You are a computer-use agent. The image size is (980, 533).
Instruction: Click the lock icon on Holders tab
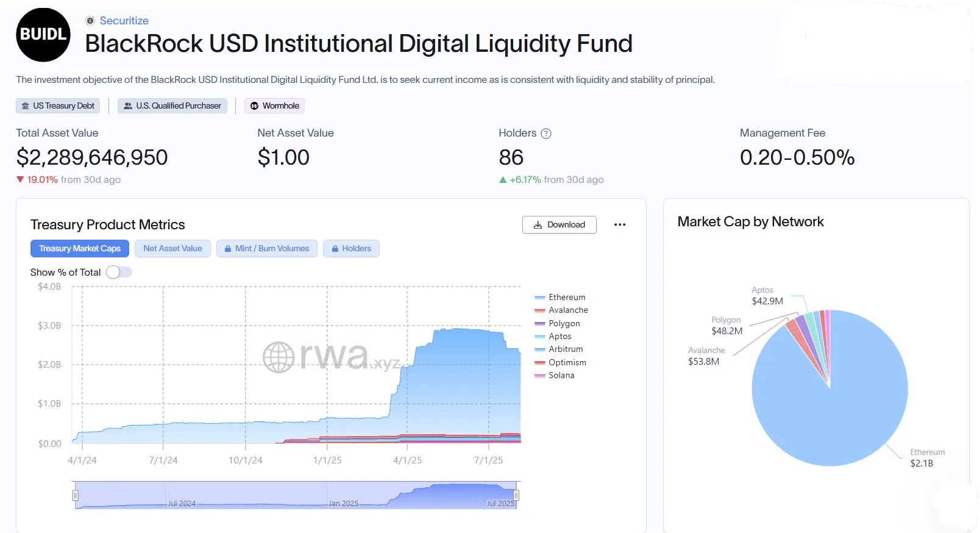tap(335, 249)
